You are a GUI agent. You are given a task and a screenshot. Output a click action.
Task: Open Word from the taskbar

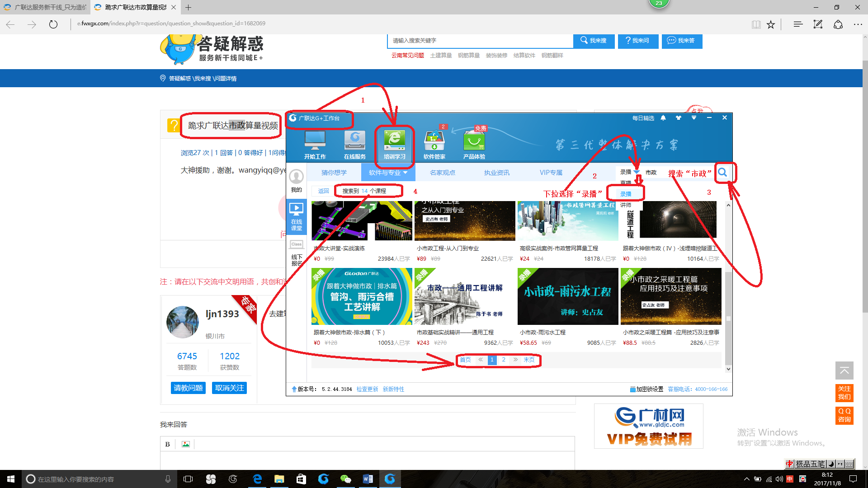[368, 479]
